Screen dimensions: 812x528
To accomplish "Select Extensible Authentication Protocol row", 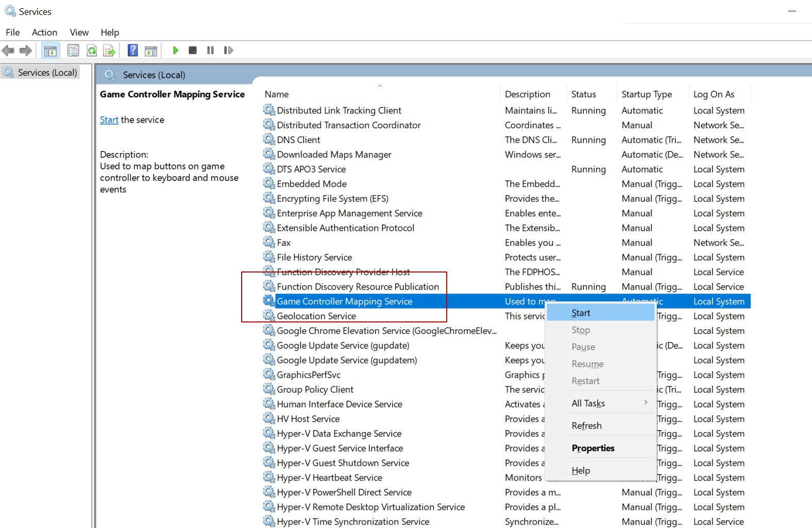I will 506,228.
